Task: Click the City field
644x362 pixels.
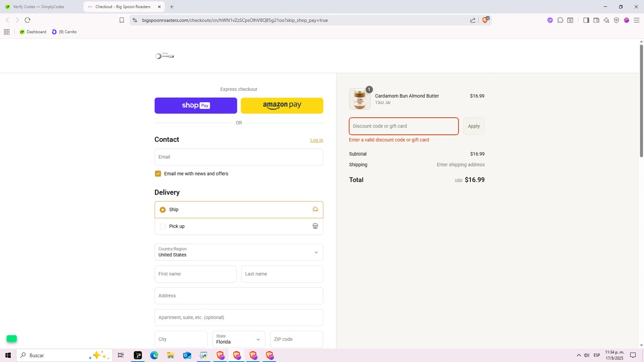Action: pos(181,339)
